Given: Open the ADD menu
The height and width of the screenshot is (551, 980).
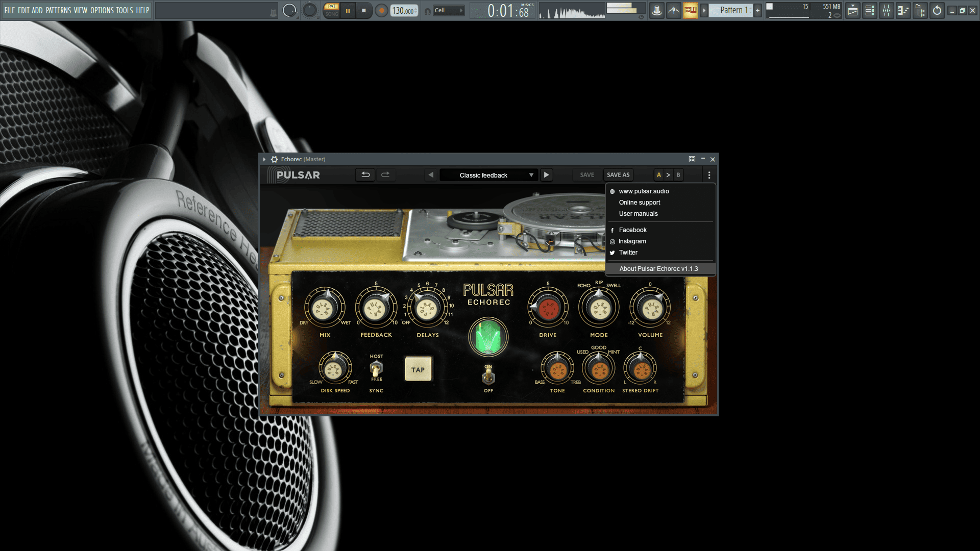Looking at the screenshot, I should click(37, 10).
